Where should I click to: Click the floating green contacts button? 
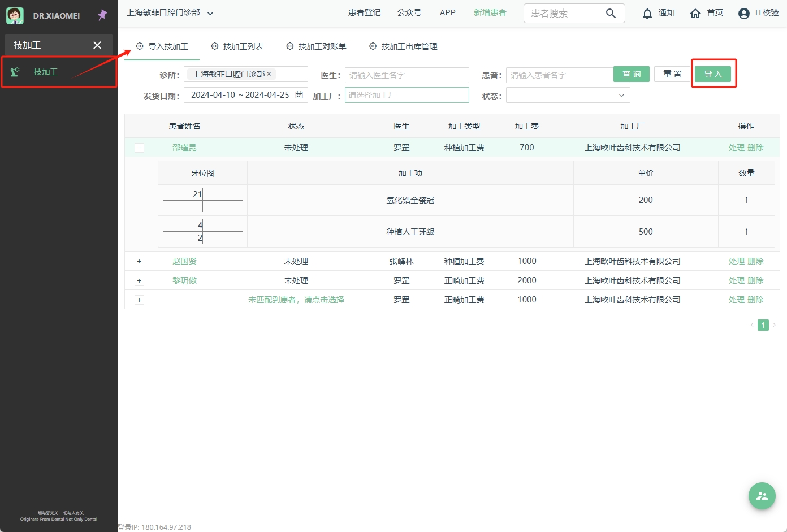click(762, 496)
